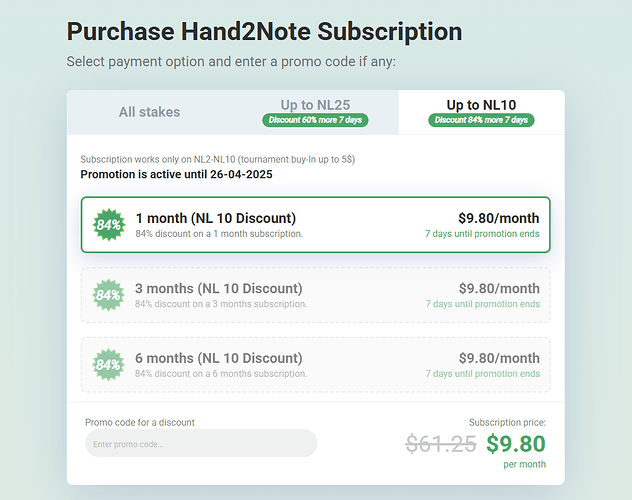Image resolution: width=632 pixels, height=500 pixels.
Task: Click the 'Discount 60% more 7 days' badge
Action: [x=315, y=120]
